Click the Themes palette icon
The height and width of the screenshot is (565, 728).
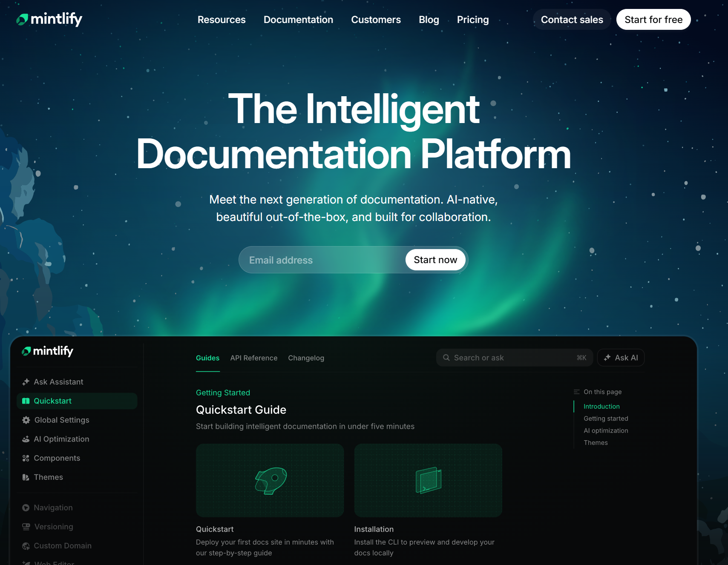(26, 477)
